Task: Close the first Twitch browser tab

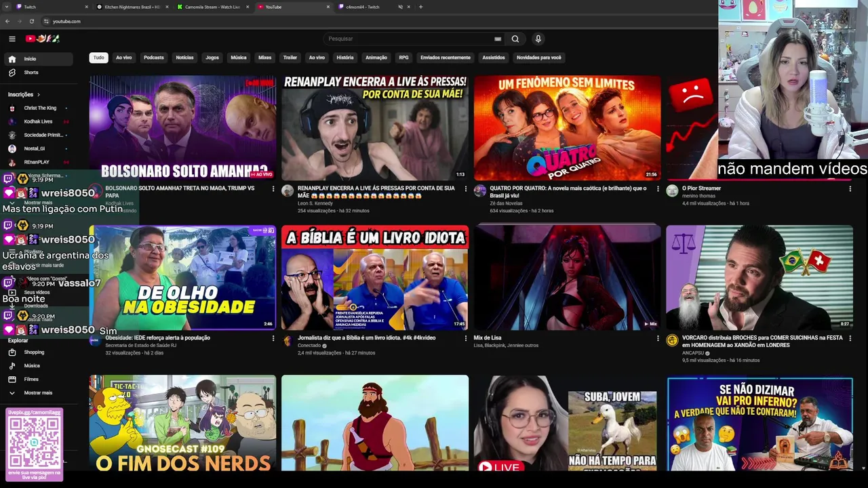Action: [x=87, y=7]
